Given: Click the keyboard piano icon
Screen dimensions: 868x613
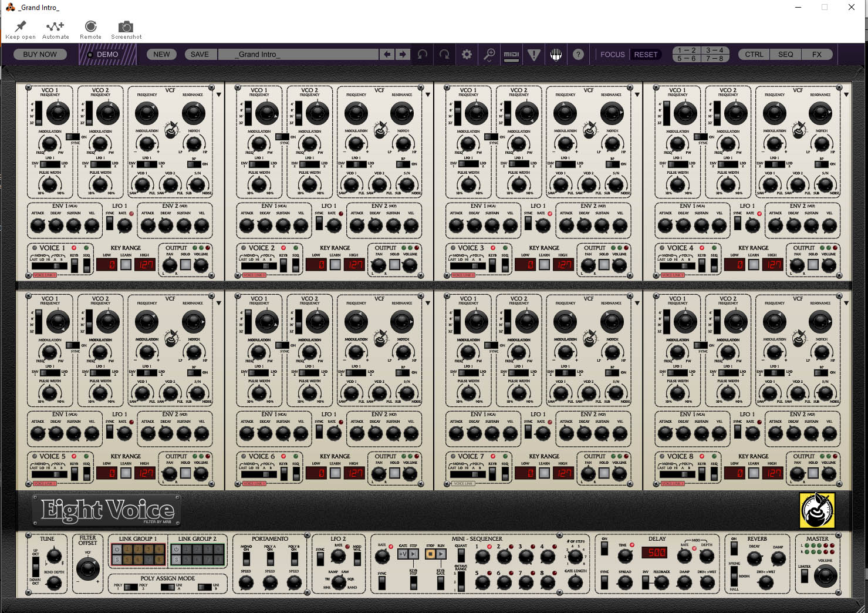Looking at the screenshot, I should coord(556,55).
